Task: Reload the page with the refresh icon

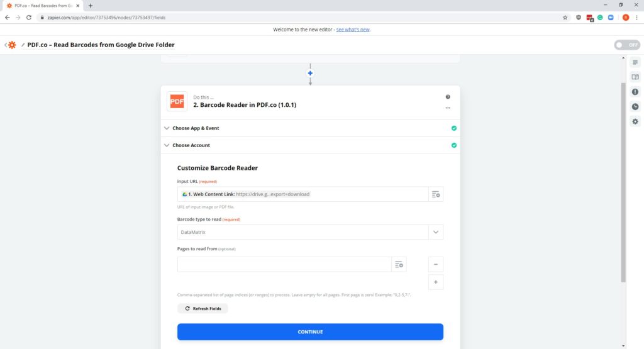Action: (x=29, y=18)
